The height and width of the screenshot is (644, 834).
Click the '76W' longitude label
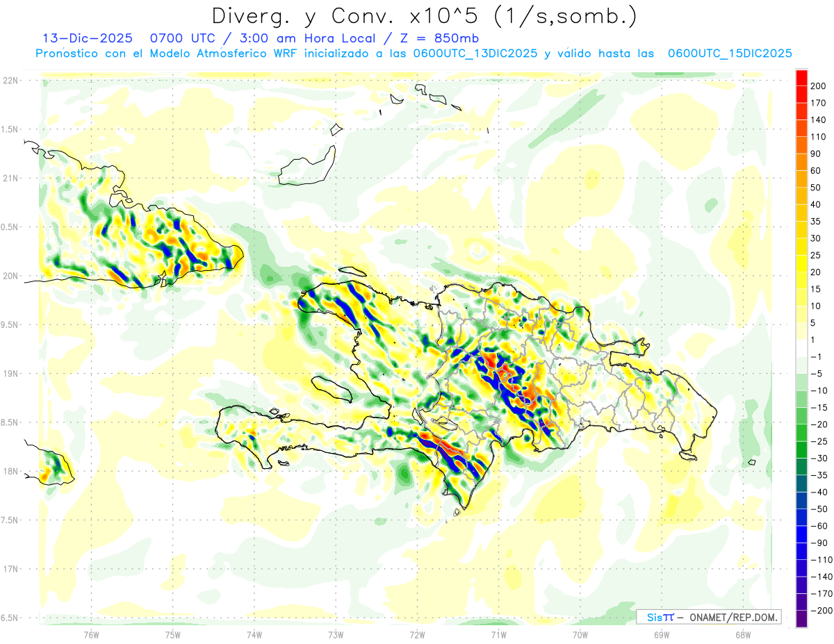92,634
